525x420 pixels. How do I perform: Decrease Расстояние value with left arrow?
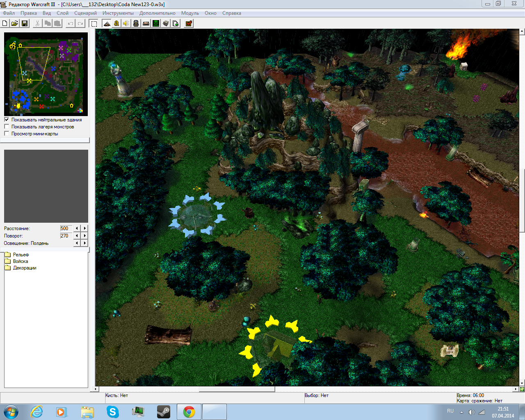point(77,228)
